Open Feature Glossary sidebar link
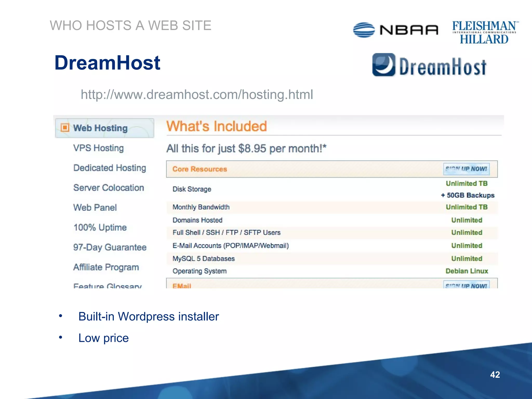 [x=108, y=285]
